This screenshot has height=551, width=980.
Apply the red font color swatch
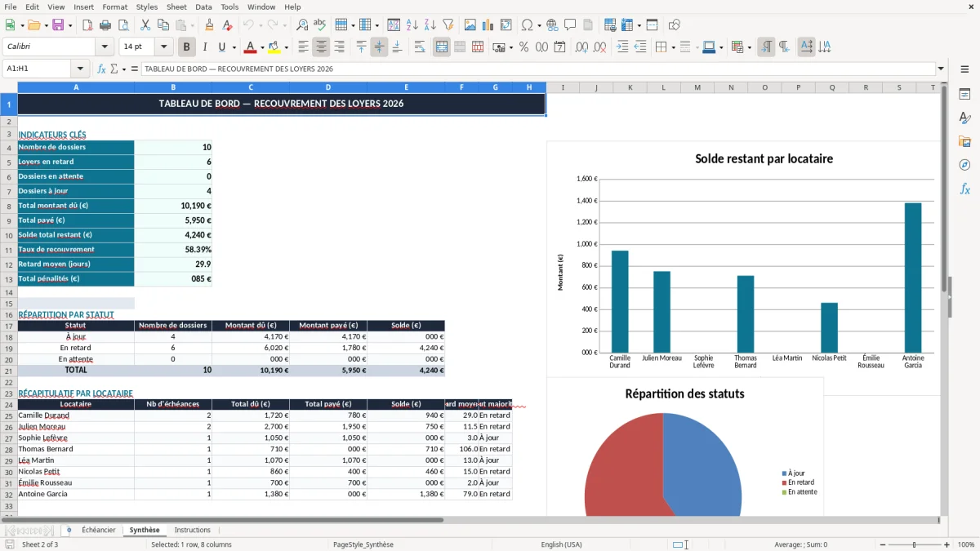[251, 47]
